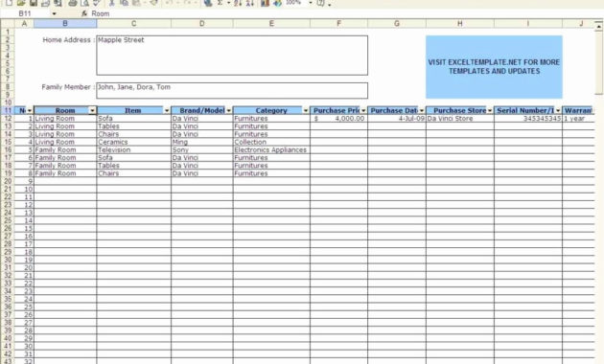Select column B header
Image resolution: width=604 pixels, height=364 pixels.
[65, 24]
